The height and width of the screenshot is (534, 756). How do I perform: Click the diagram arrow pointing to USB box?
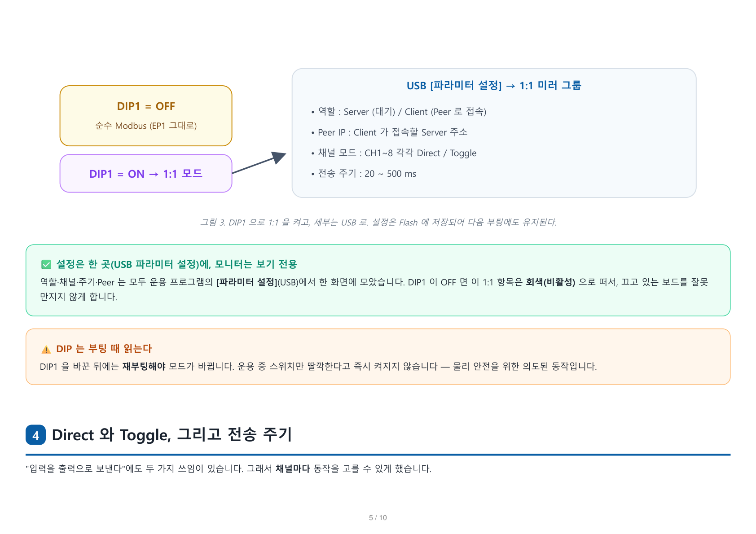(259, 162)
